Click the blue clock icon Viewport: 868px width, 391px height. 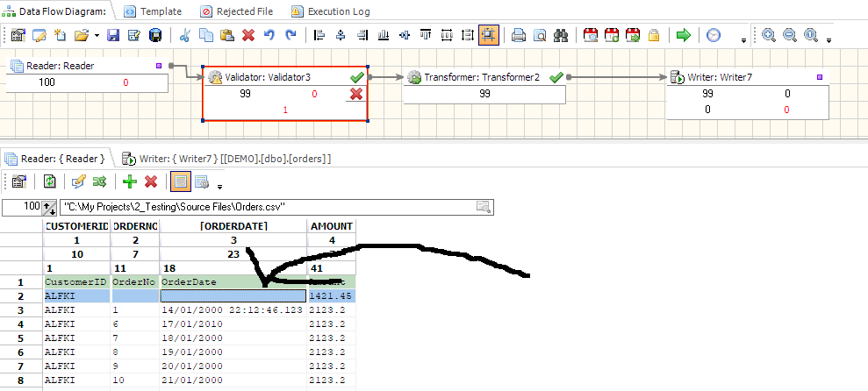click(x=714, y=35)
